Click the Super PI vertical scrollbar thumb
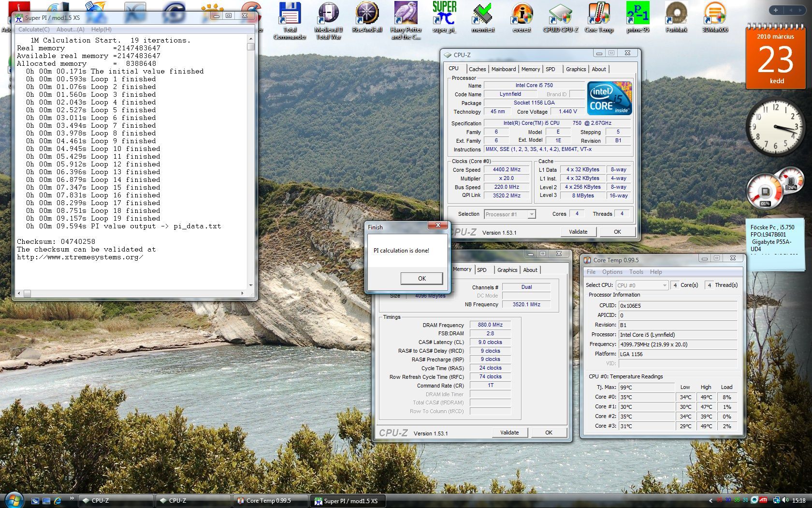812x508 pixels. [x=250, y=47]
